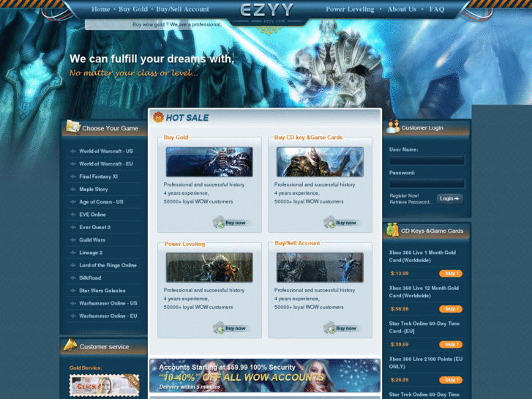This screenshot has width=532, height=399.
Task: Open Xbox 360 Live 12 Month Gold Card
Action: (424, 291)
